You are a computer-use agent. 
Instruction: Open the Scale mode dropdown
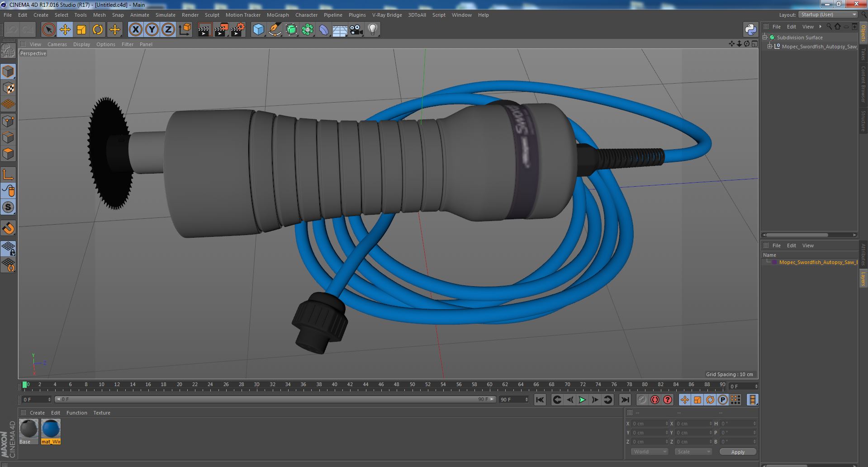(x=693, y=452)
